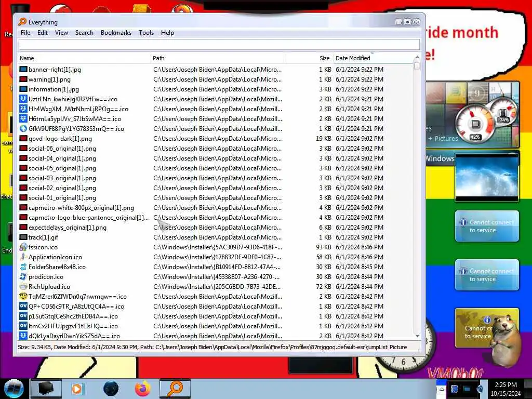Screen dimensions: 532x399
Task: Select social-06_original[1].png file name
Action: point(62,149)
